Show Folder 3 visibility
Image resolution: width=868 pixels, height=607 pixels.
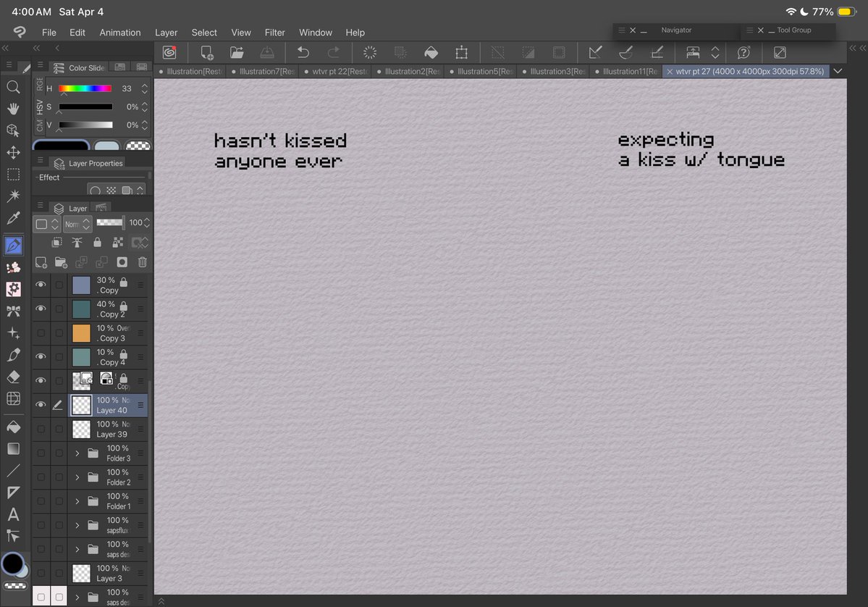[x=41, y=453]
